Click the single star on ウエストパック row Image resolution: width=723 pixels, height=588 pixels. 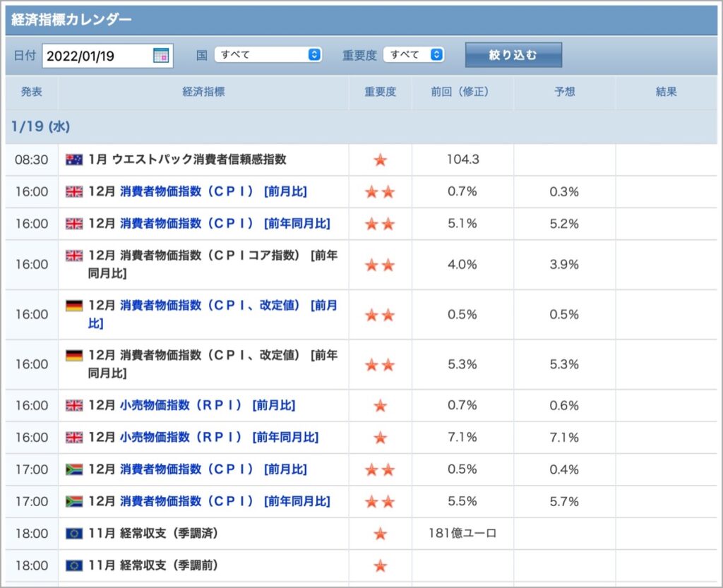380,160
